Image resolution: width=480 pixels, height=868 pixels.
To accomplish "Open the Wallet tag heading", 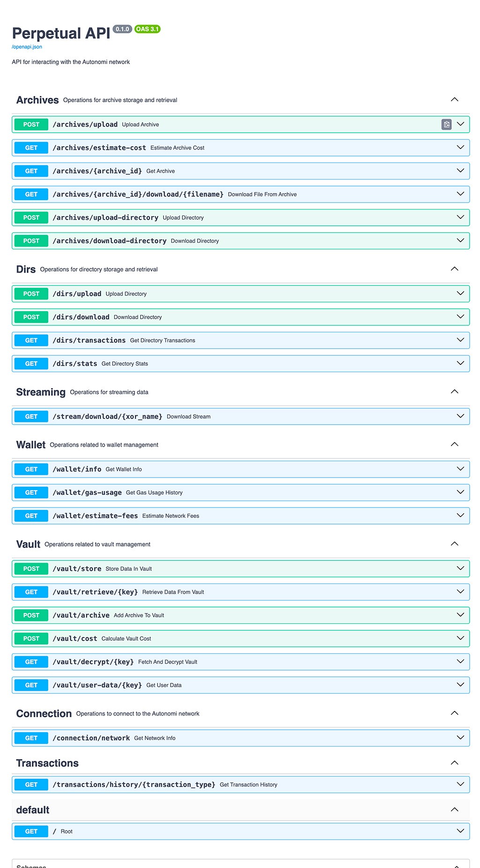I will coord(31,445).
